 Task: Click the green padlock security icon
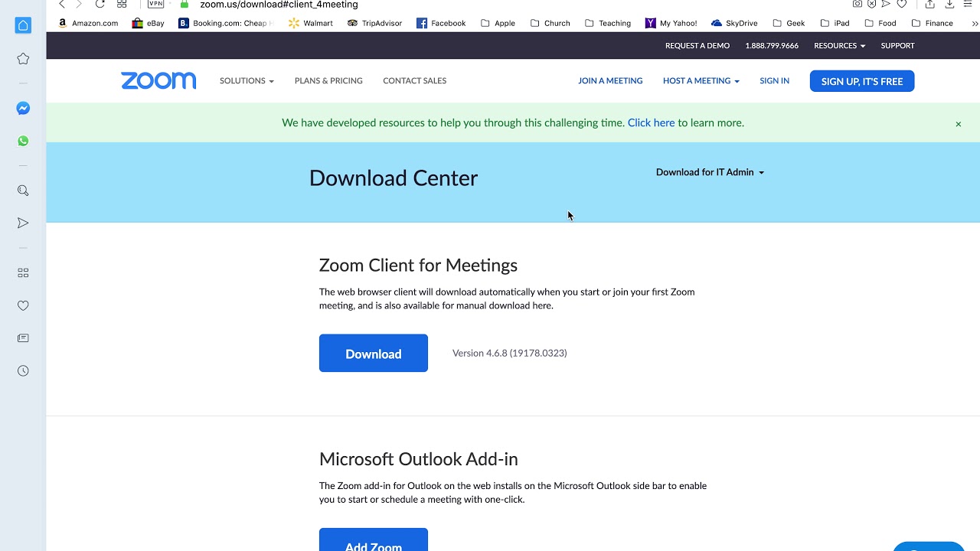[x=185, y=5]
